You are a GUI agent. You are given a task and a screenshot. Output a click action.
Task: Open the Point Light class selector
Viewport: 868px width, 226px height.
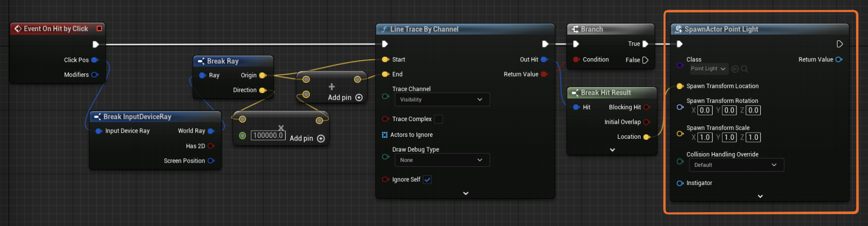709,69
